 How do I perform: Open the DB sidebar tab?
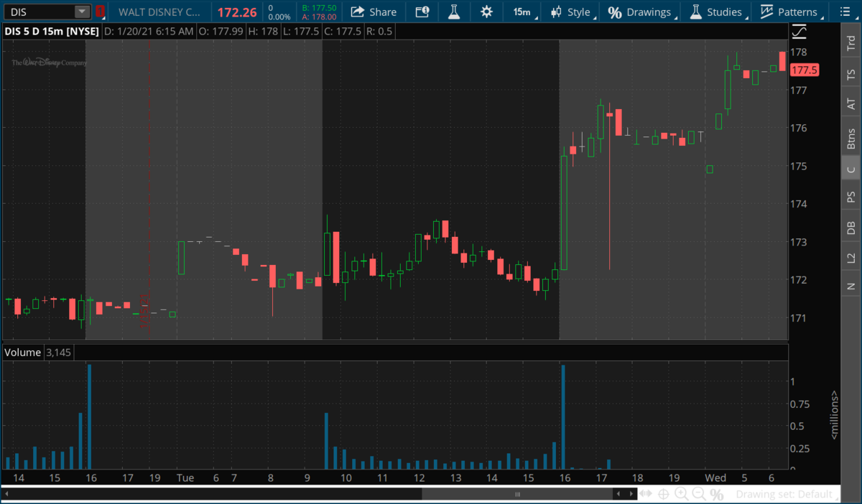(x=851, y=228)
